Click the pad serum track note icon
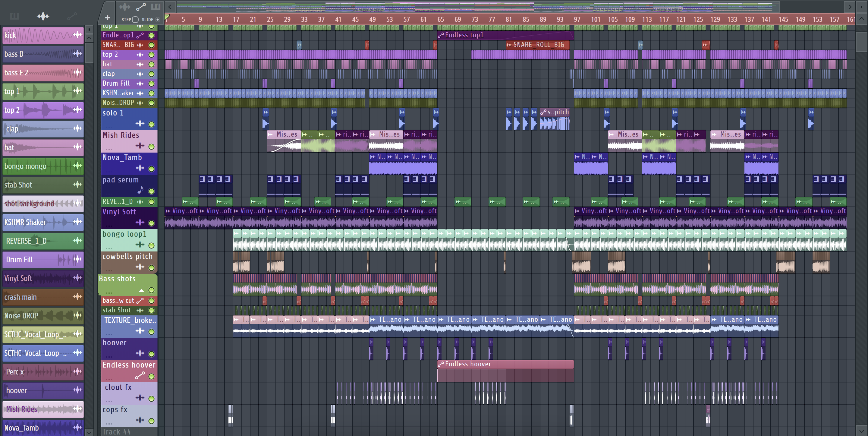868x436 pixels. pos(140,191)
